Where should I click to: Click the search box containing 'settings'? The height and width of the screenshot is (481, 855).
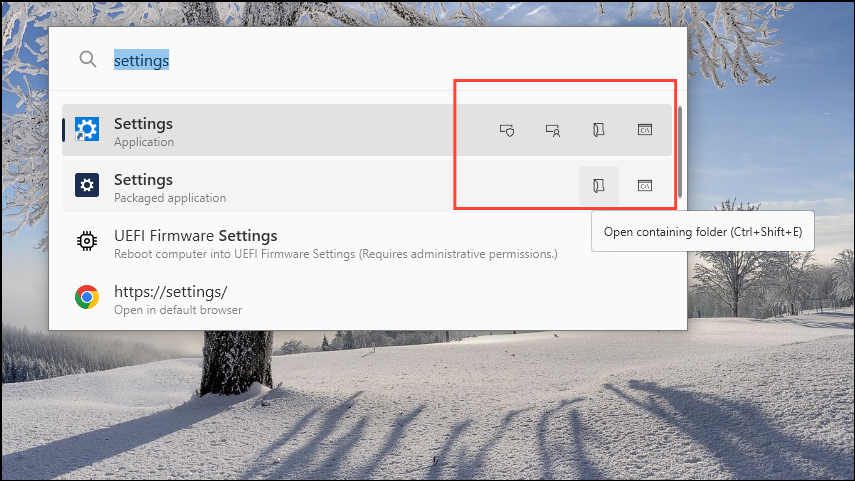click(368, 59)
